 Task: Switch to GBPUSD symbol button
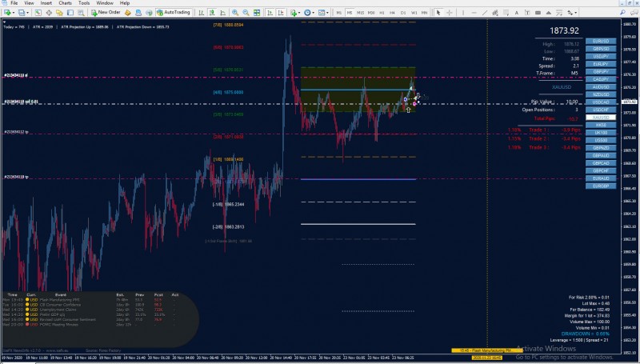[x=601, y=49]
